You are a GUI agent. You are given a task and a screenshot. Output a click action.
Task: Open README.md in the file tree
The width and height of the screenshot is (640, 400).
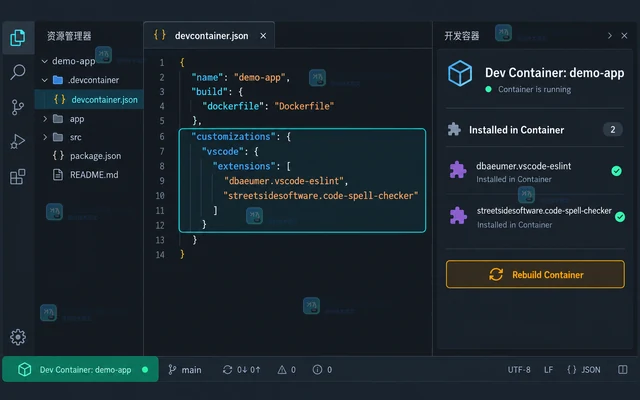point(89,175)
